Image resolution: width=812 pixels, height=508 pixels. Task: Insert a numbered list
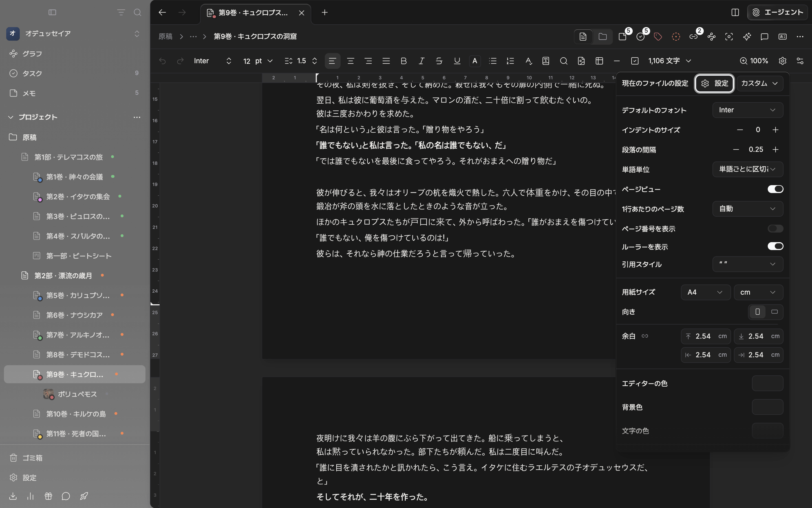point(510,61)
